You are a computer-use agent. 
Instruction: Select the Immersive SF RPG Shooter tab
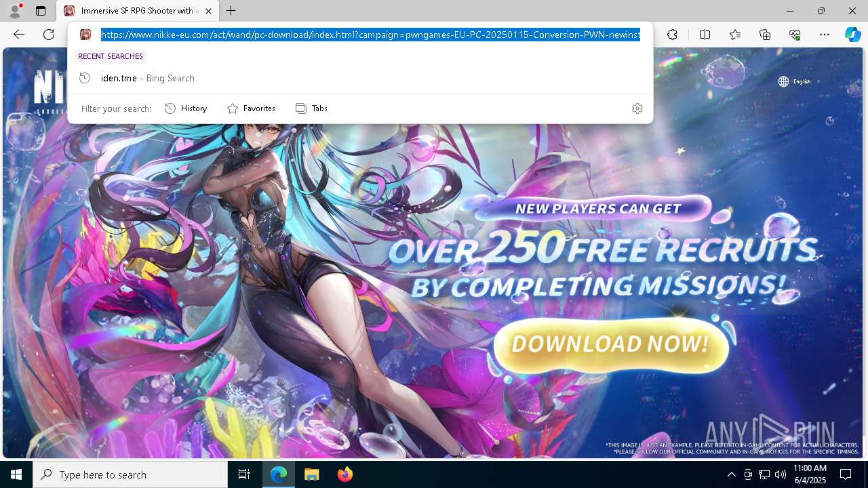138,11
